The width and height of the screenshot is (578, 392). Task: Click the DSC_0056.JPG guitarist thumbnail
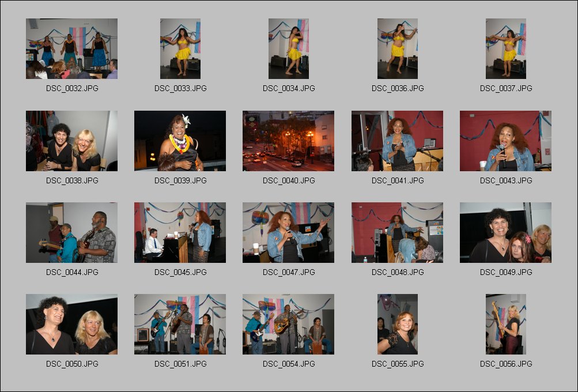point(506,324)
